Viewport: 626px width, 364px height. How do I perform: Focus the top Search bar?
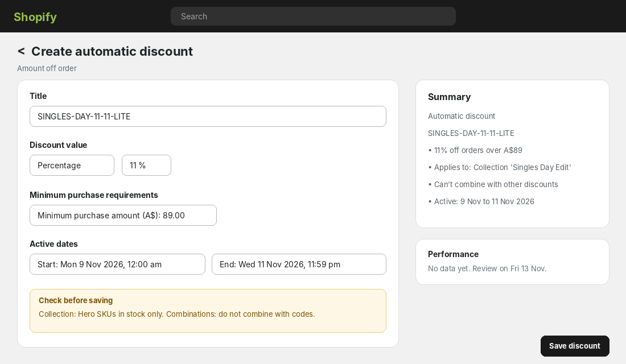(313, 16)
